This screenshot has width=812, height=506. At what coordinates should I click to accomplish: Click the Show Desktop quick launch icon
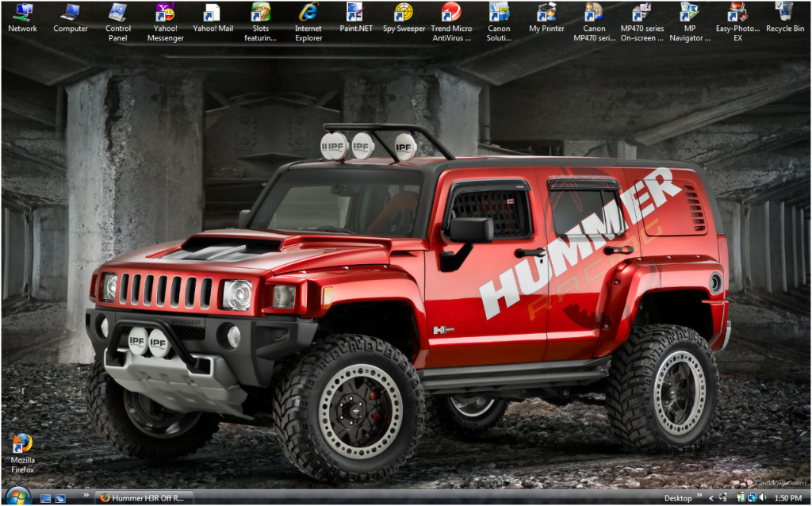pos(45,498)
